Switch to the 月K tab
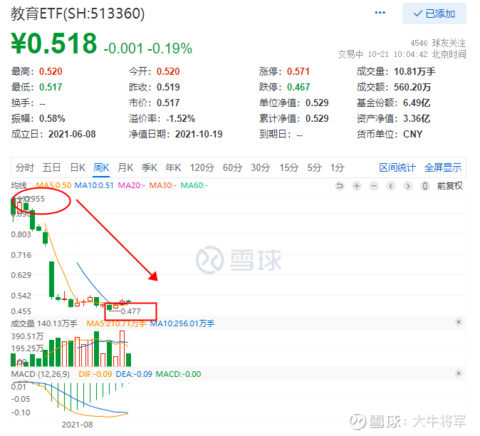 [x=125, y=167]
